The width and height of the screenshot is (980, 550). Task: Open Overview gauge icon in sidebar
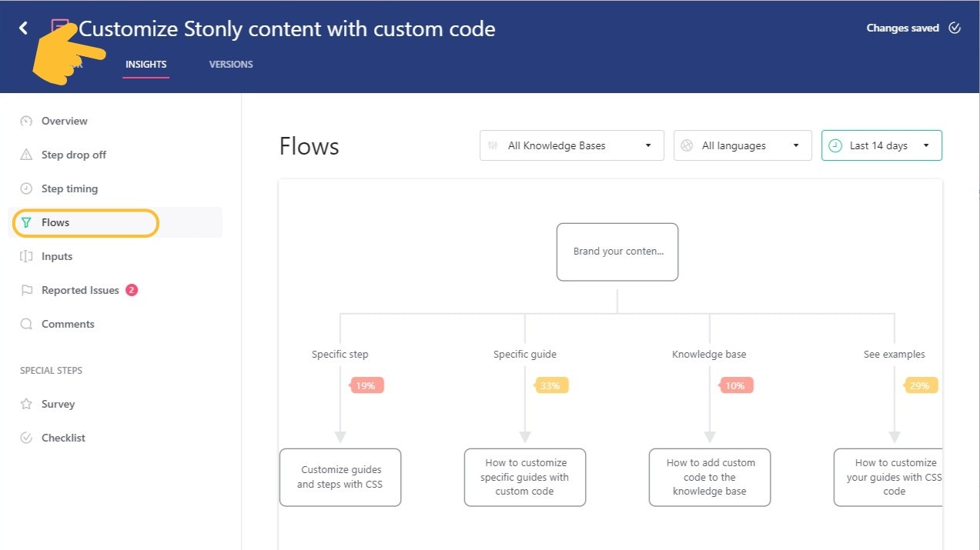26,121
